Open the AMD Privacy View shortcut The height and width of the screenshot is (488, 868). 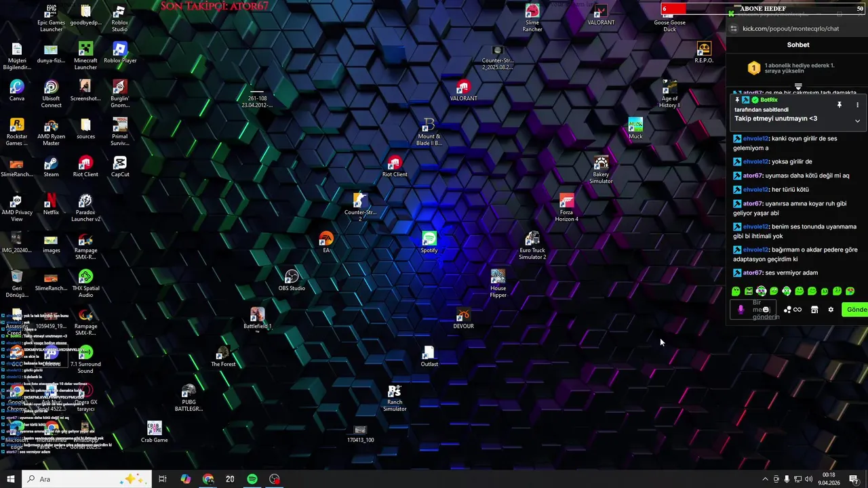[x=17, y=207]
